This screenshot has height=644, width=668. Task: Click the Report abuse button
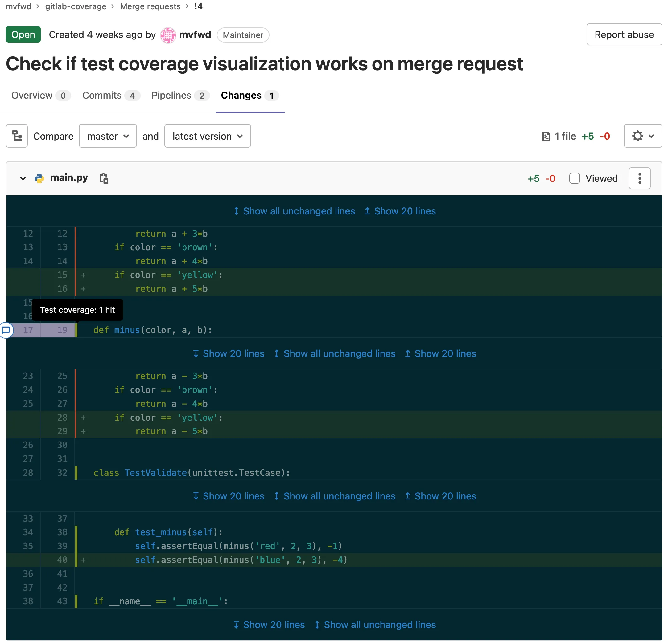(x=624, y=35)
